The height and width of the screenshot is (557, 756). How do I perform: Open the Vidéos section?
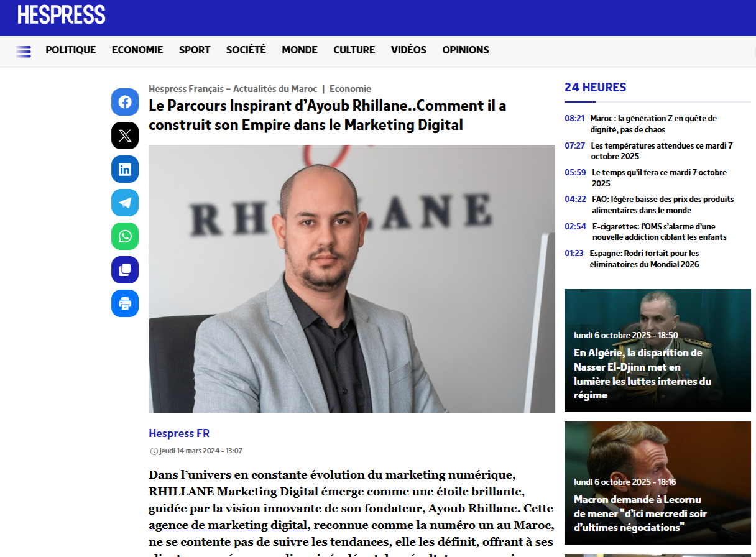pyautogui.click(x=408, y=50)
